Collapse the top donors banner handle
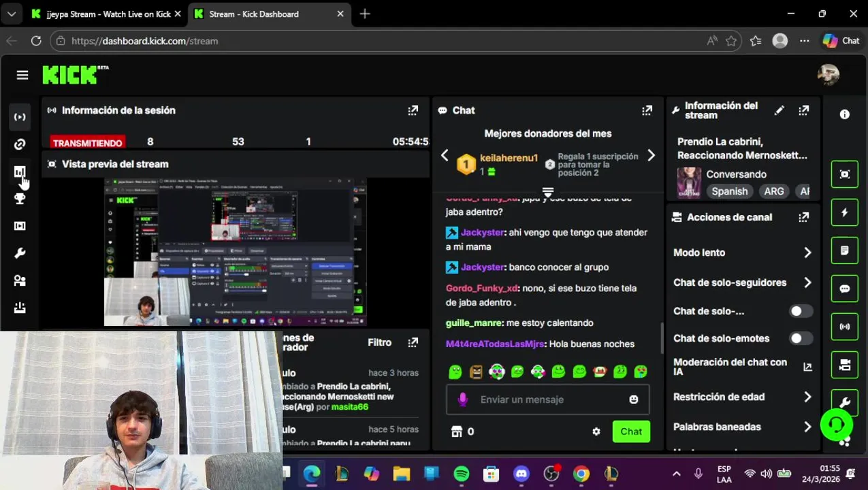The height and width of the screenshot is (490, 868). pos(547,193)
